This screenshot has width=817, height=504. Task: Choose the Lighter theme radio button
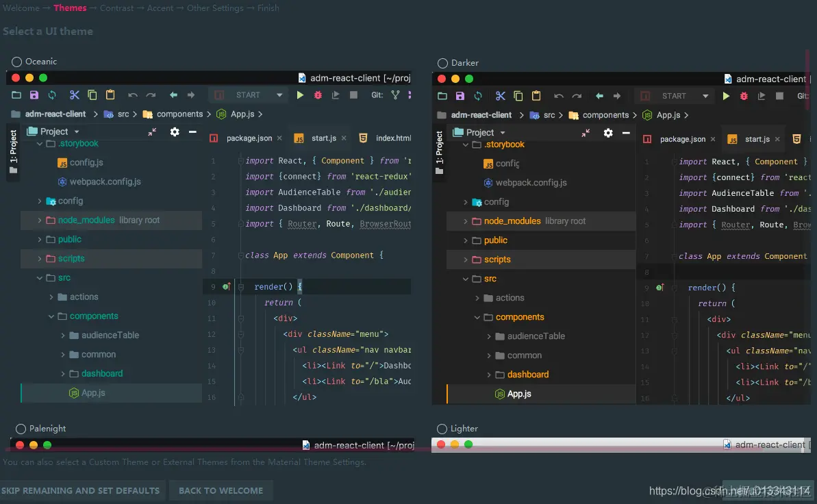(x=442, y=429)
